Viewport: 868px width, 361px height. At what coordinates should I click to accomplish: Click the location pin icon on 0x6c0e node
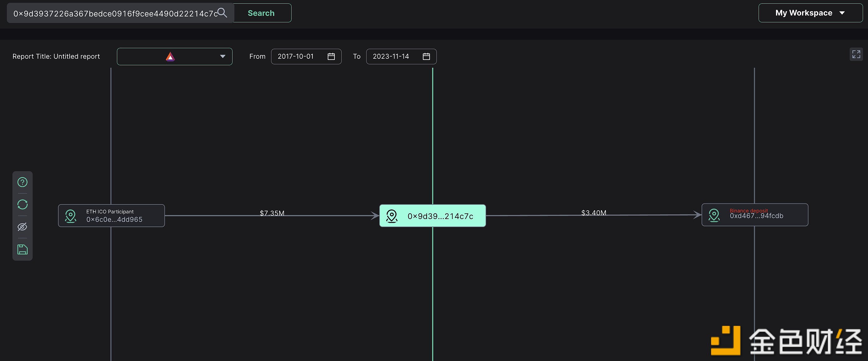point(71,216)
